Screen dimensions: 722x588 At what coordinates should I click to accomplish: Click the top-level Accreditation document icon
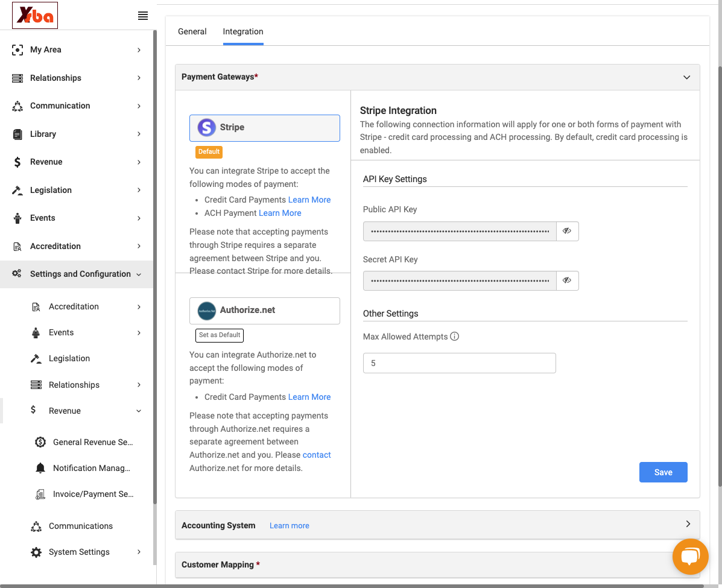coord(17,246)
